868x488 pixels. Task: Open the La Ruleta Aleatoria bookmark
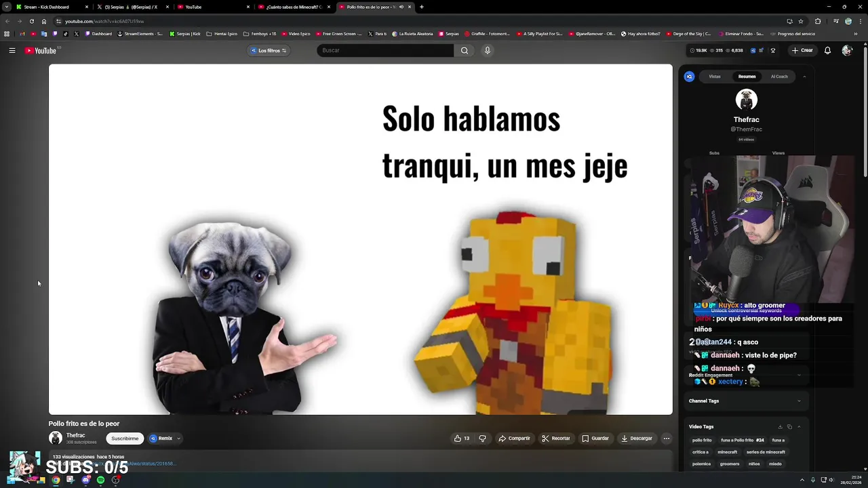tap(412, 34)
